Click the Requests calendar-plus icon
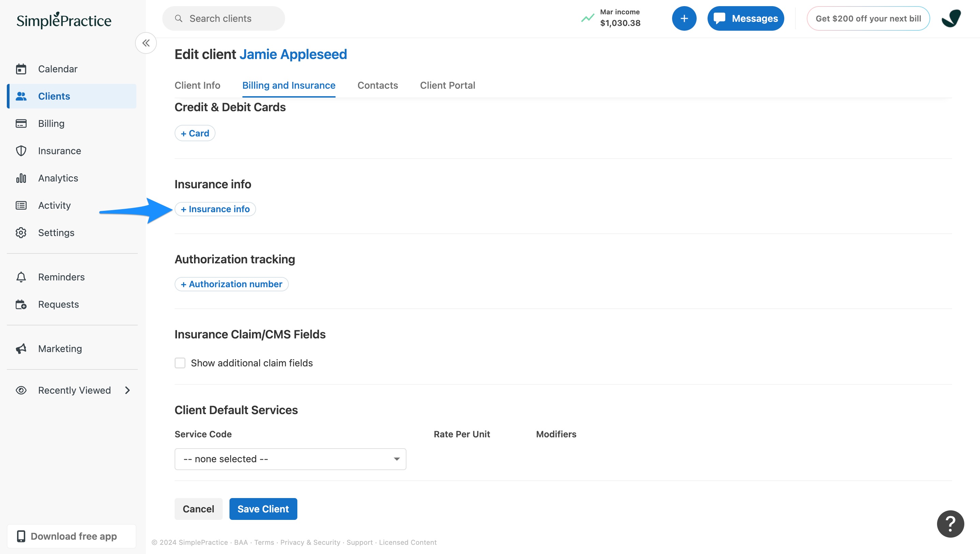980x554 pixels. [x=21, y=304]
